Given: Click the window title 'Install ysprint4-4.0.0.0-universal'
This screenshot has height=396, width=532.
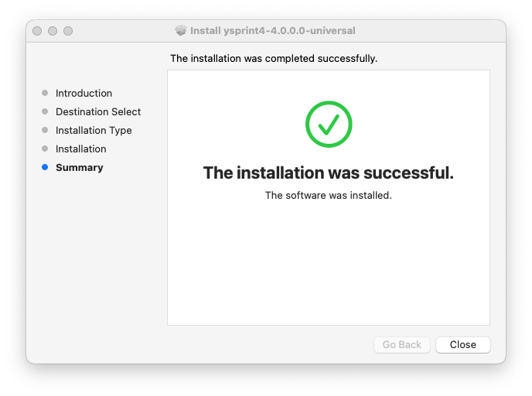Looking at the screenshot, I should (x=272, y=30).
